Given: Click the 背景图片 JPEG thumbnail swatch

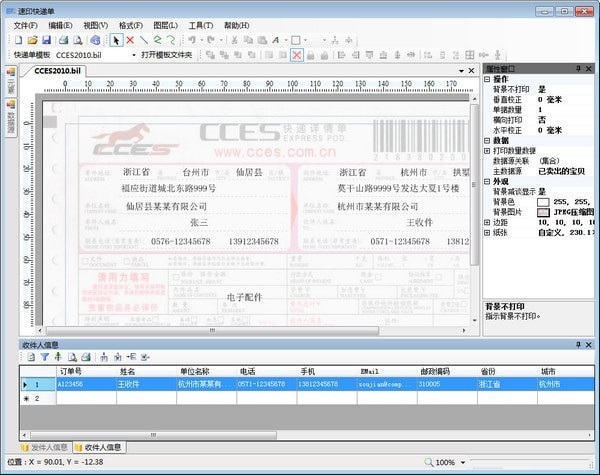Looking at the screenshot, I should (x=543, y=212).
